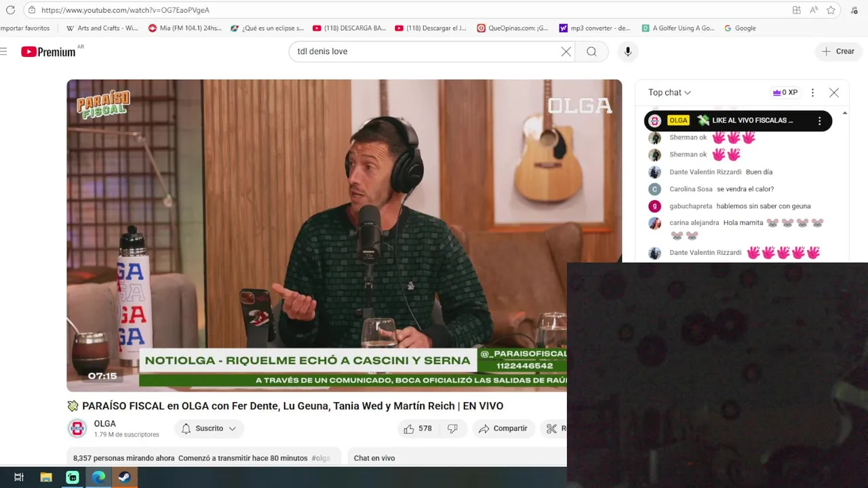Expand the Suscrito notification dropdown
Image resolution: width=868 pixels, height=488 pixels.
point(209,428)
